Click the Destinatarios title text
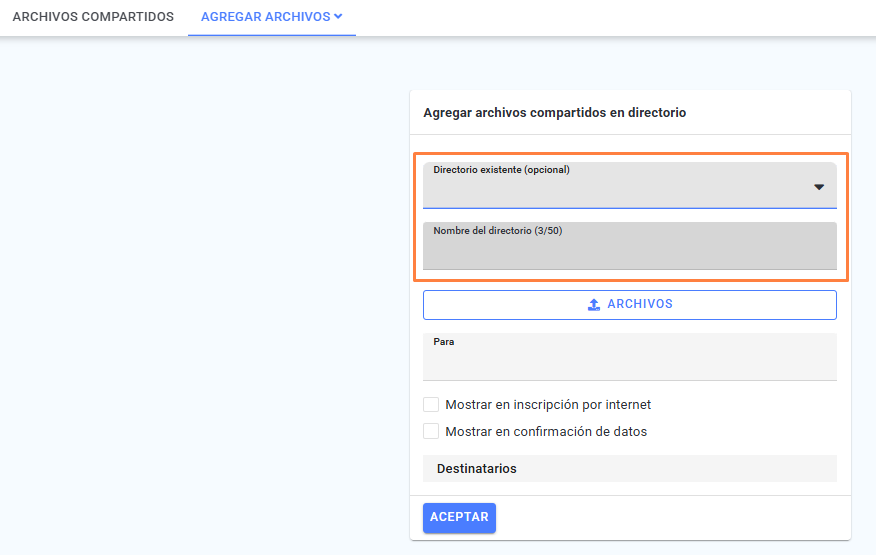 (x=477, y=468)
